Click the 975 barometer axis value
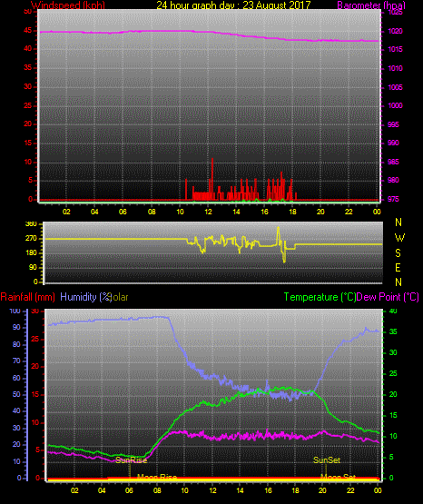Image resolution: width=423 pixels, height=504 pixels. (x=393, y=199)
